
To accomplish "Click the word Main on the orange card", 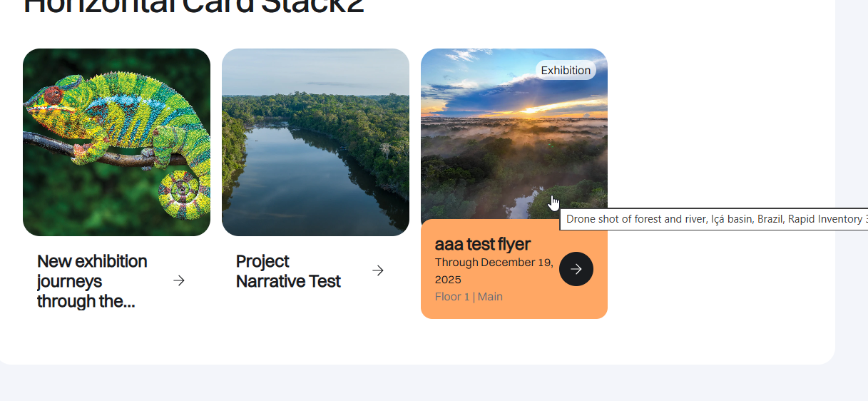I will [491, 296].
